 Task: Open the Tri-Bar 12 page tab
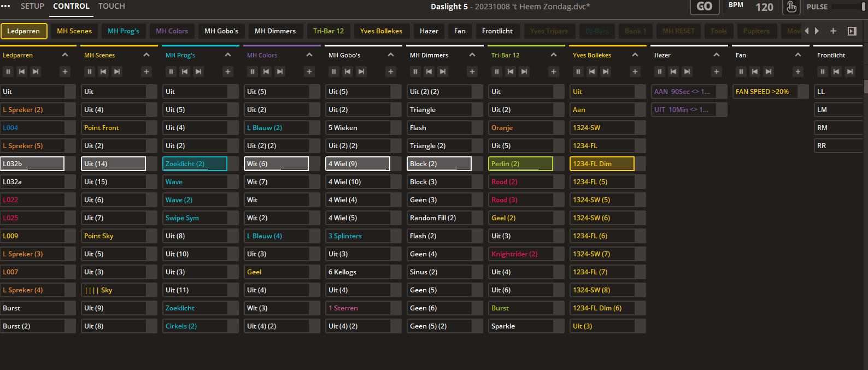[329, 31]
